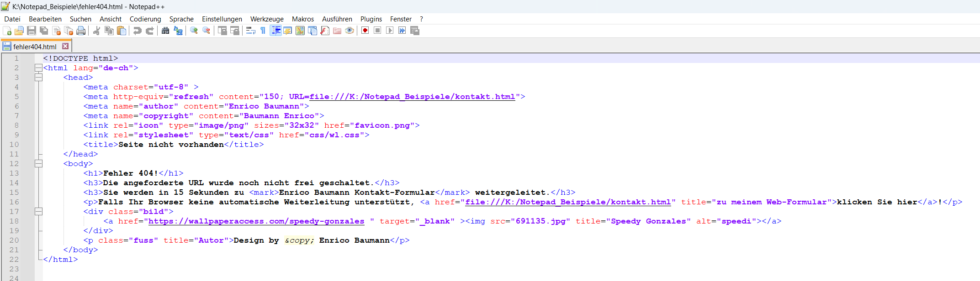Viewport: 980px width, 281px height.
Task: Click the Undo arrow icon
Action: click(x=137, y=31)
